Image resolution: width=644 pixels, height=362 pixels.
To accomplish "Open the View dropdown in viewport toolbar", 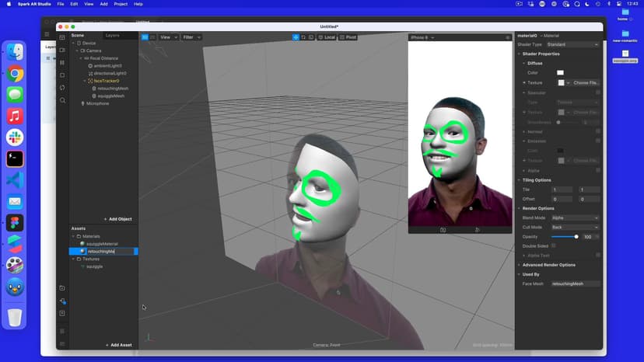I will (169, 37).
